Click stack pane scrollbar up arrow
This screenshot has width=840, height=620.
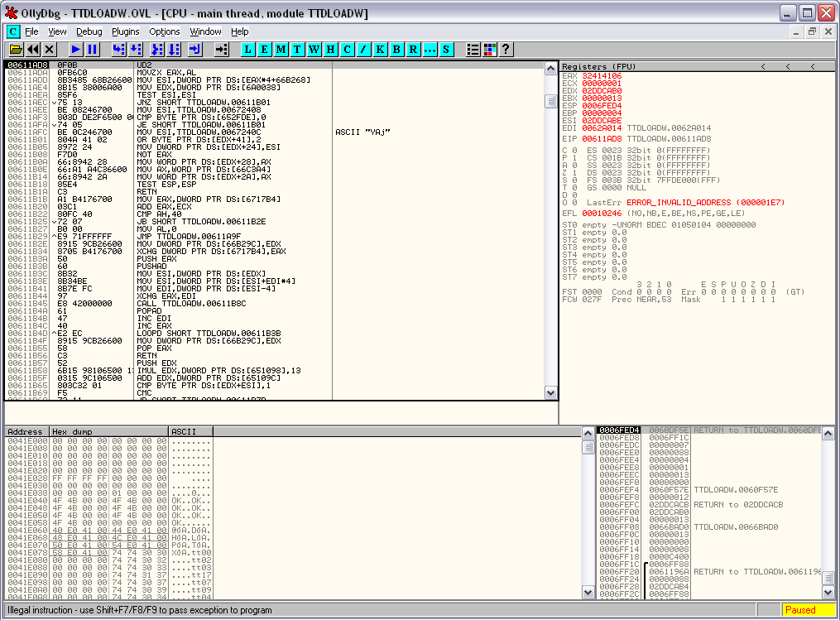point(828,433)
